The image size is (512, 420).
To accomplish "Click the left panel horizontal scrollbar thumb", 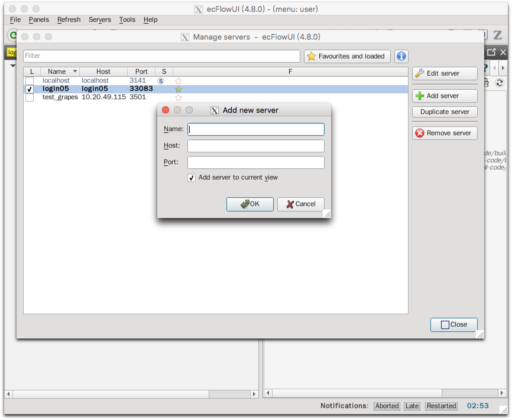I will [111, 394].
